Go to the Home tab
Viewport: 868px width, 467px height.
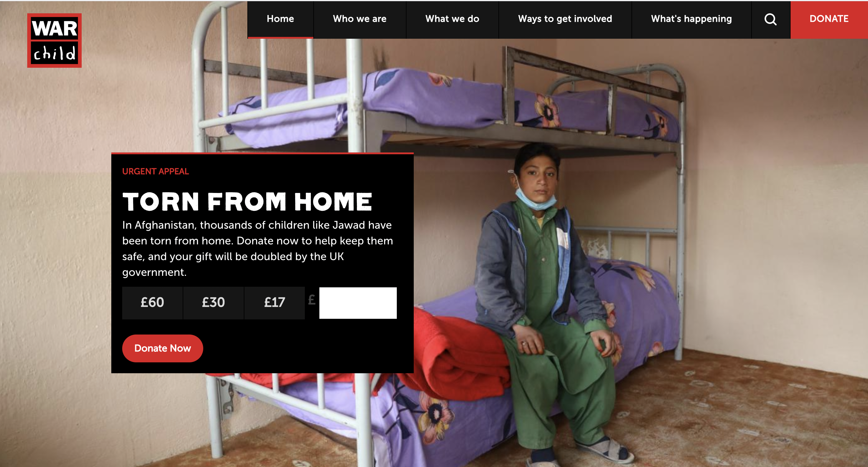click(280, 20)
